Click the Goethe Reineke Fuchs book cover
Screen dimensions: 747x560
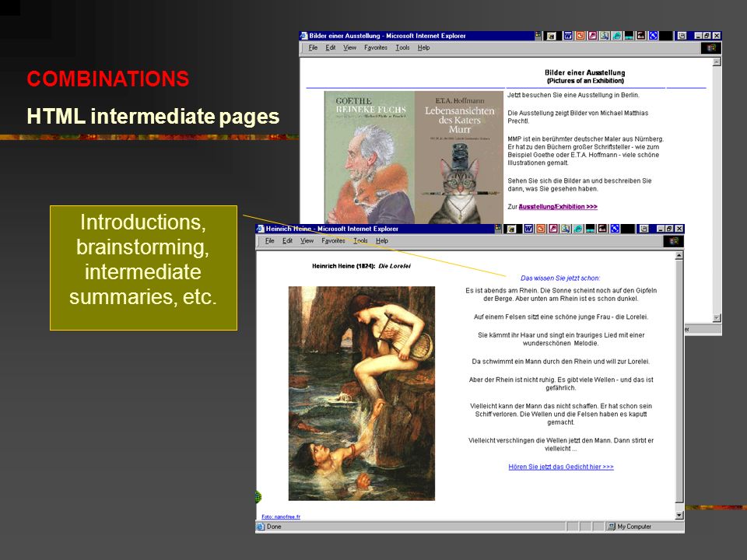[370, 157]
